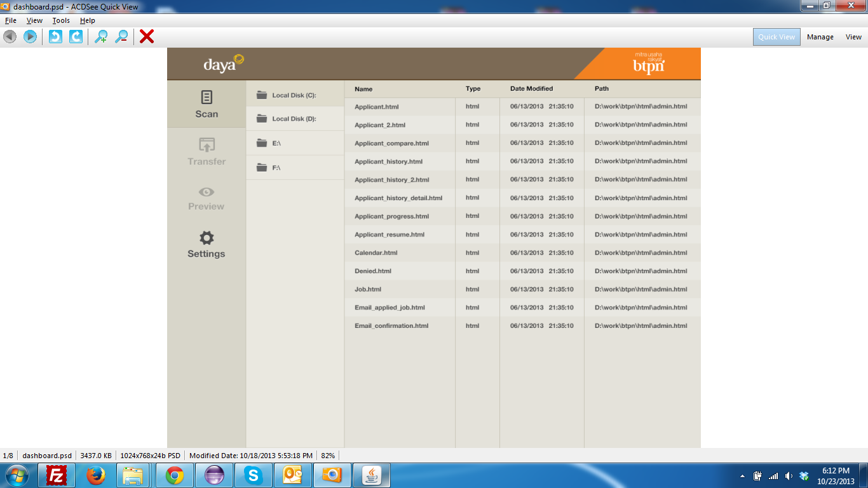This screenshot has height=488, width=868.
Task: Open the Windows Start menu
Action: (x=17, y=475)
